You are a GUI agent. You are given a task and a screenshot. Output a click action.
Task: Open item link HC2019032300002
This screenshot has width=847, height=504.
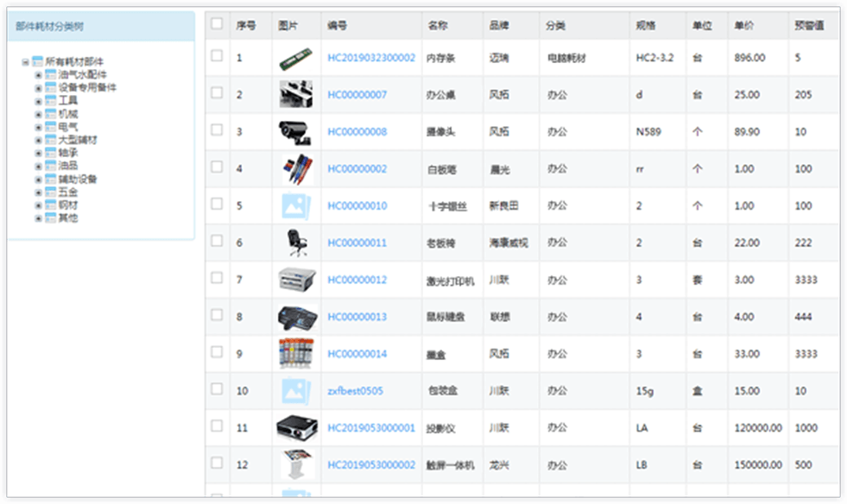371,58
